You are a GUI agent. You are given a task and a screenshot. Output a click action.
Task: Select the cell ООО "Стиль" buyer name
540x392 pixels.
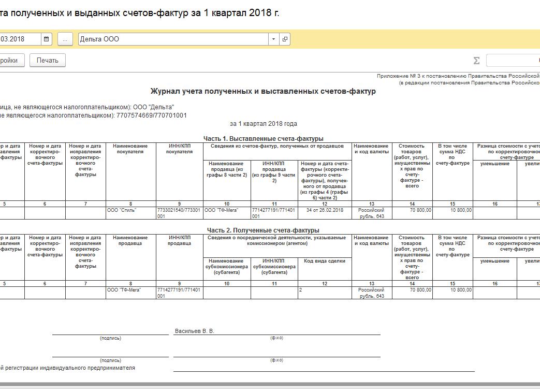[131, 213]
